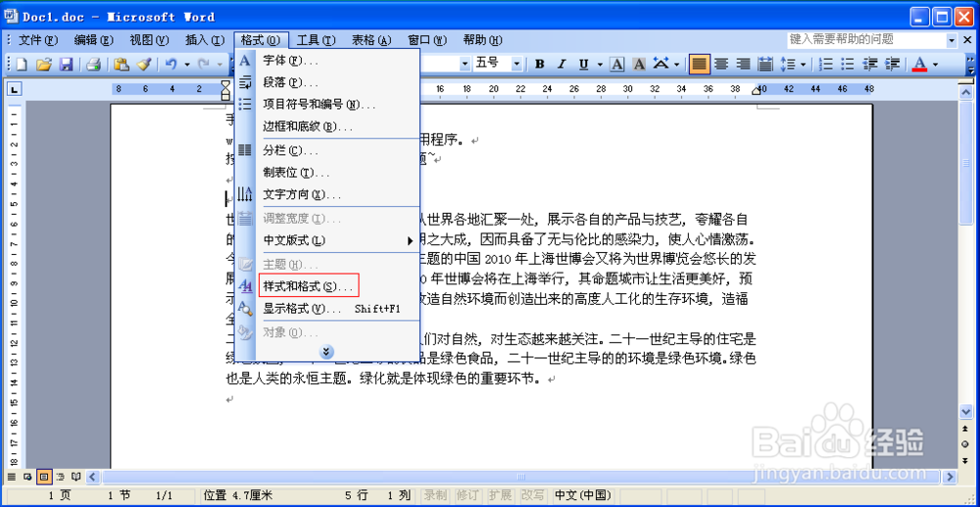Apply character shading with the shaded A
This screenshot has height=507, width=980.
click(x=639, y=64)
